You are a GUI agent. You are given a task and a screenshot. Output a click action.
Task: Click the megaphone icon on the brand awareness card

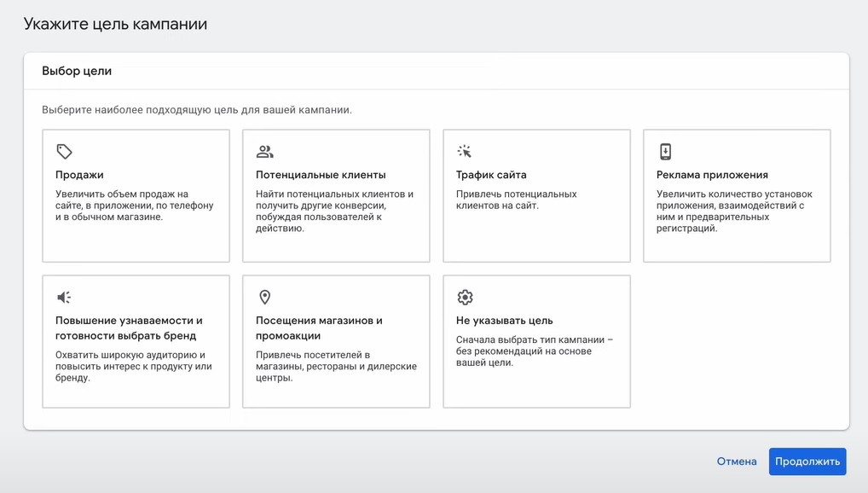click(x=65, y=297)
